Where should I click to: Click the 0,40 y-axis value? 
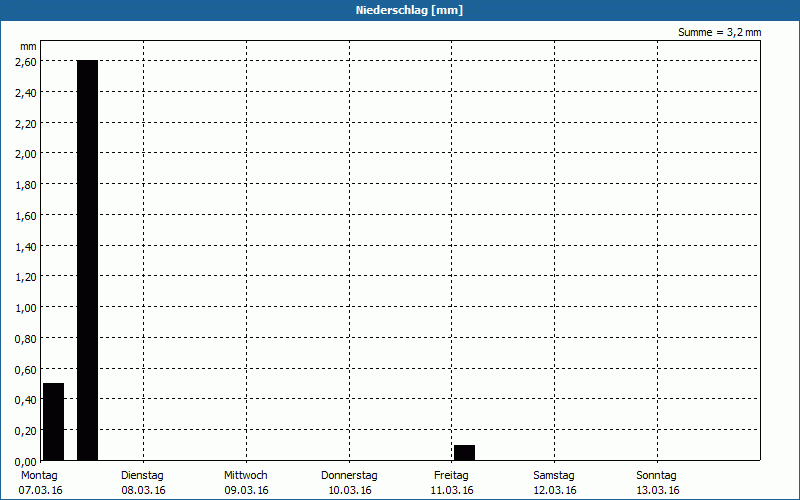pyautogui.click(x=26, y=400)
